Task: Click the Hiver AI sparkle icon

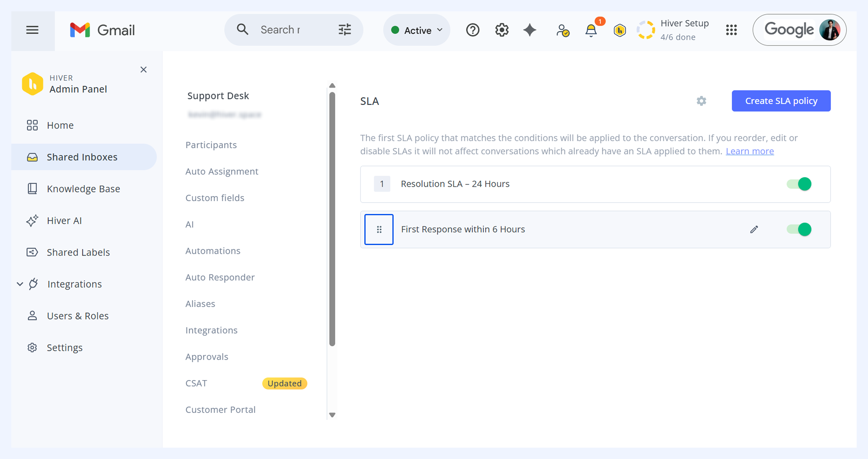Action: tap(32, 221)
